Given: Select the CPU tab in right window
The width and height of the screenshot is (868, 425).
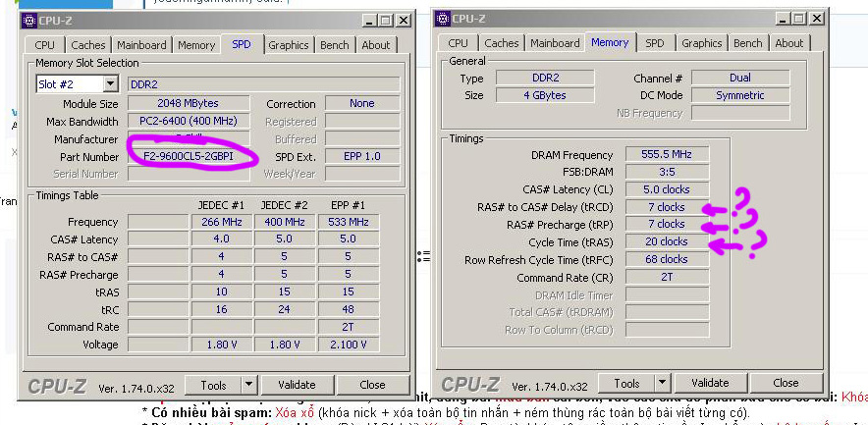Looking at the screenshot, I should (x=458, y=43).
